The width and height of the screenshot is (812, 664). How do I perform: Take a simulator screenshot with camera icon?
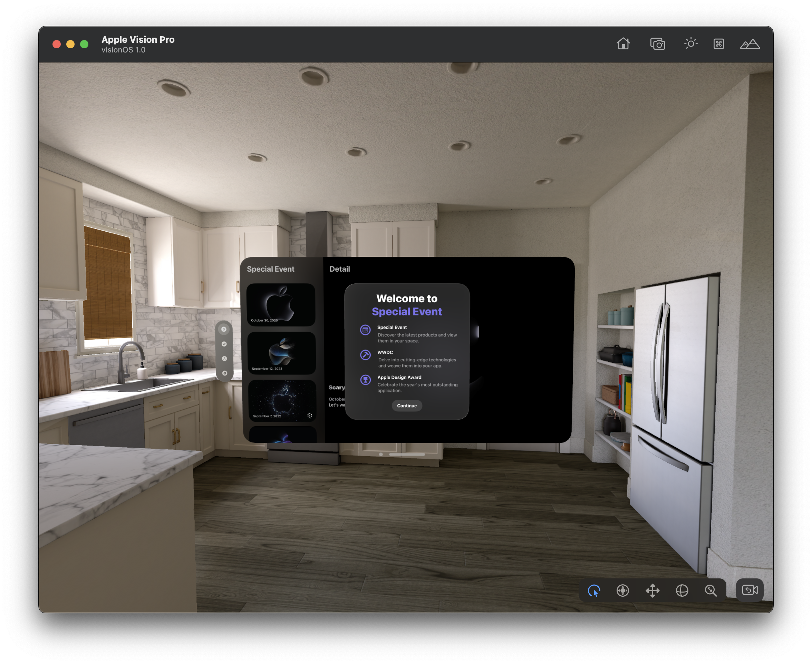657,44
